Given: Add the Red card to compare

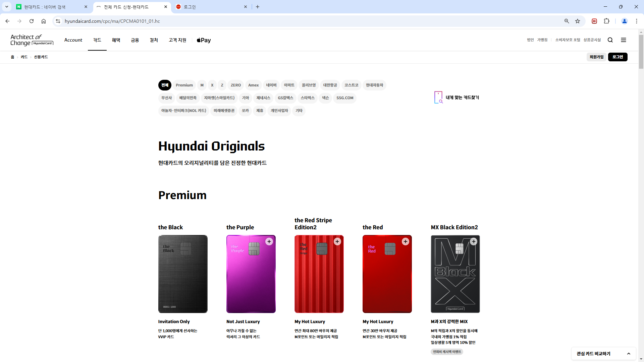Looking at the screenshot, I should (x=406, y=242).
